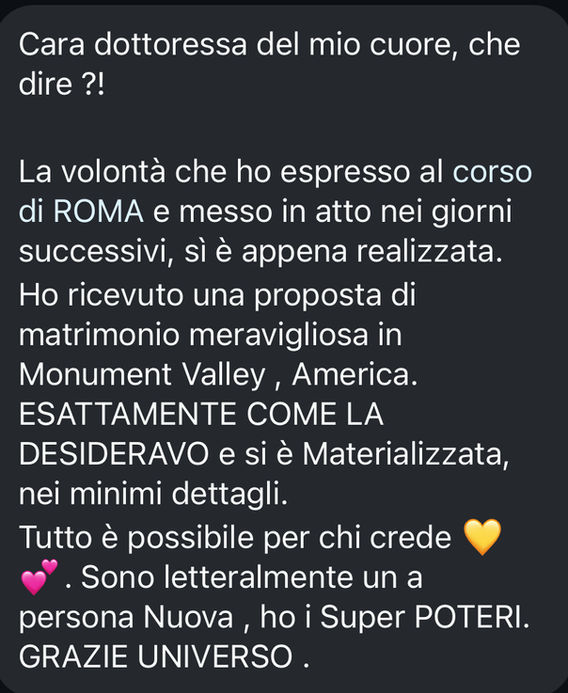This screenshot has width=568, height=693.
Task: Select 'ESATTAMENTE COME LA' line
Action: coord(201,415)
